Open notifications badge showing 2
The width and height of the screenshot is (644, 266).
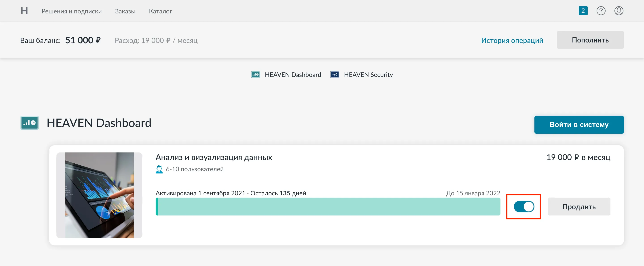tap(583, 11)
